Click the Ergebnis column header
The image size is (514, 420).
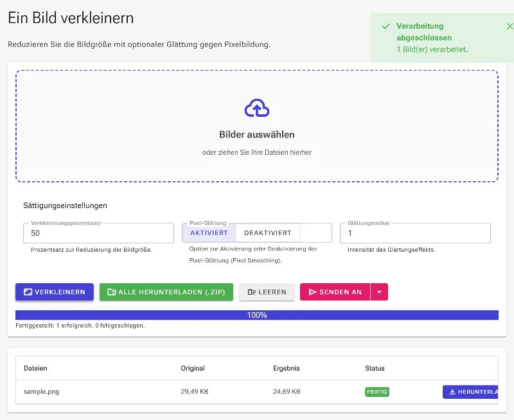pos(287,368)
